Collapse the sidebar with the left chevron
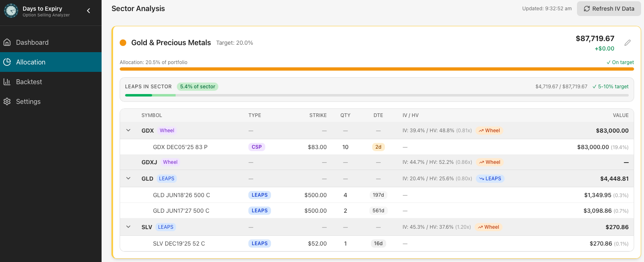Viewport: 644px width, 262px height. 88,11
